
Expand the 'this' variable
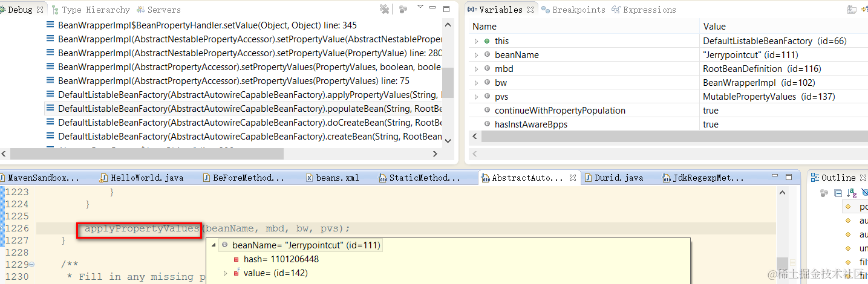point(477,41)
